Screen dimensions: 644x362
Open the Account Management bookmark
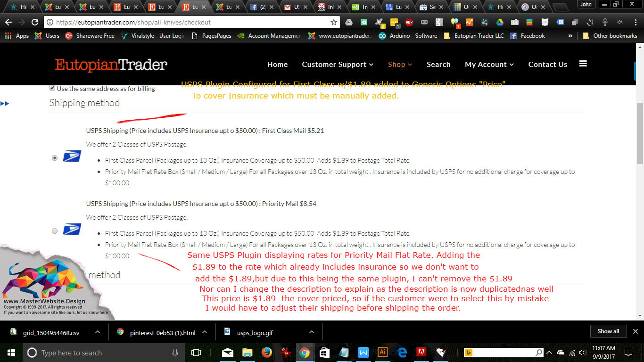click(270, 36)
